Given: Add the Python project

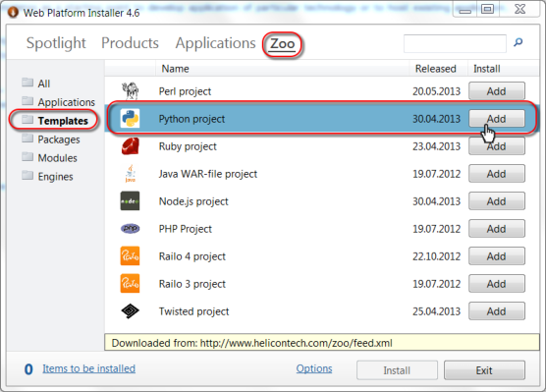Looking at the screenshot, I should pyautogui.click(x=497, y=119).
